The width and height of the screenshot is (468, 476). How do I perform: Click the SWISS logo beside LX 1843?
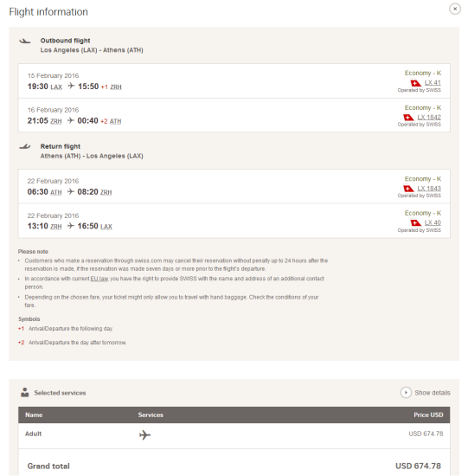(x=408, y=189)
